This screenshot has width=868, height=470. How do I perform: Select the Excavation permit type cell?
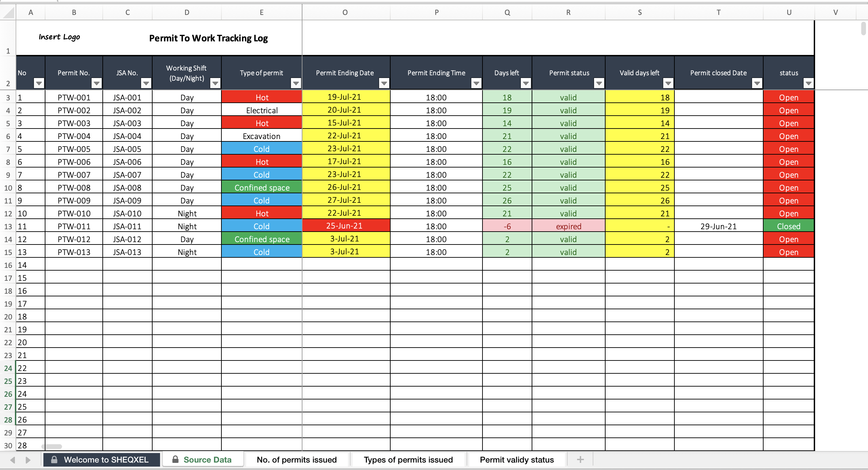261,136
